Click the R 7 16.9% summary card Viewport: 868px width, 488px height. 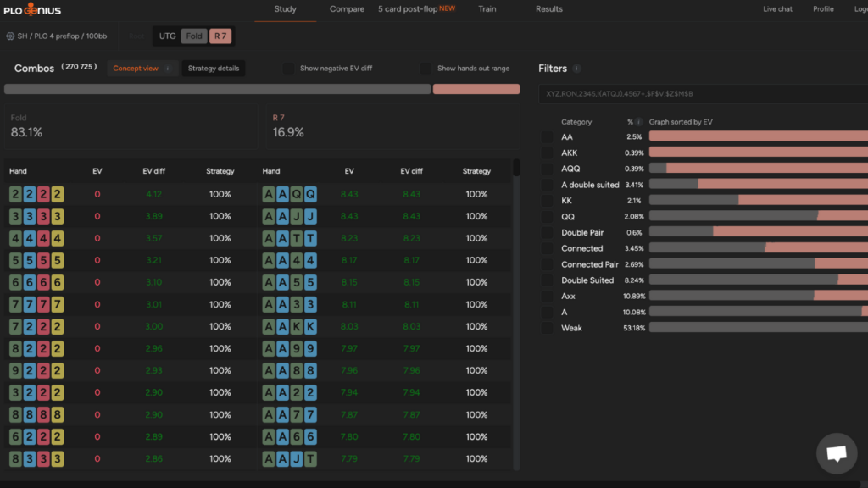(x=393, y=127)
